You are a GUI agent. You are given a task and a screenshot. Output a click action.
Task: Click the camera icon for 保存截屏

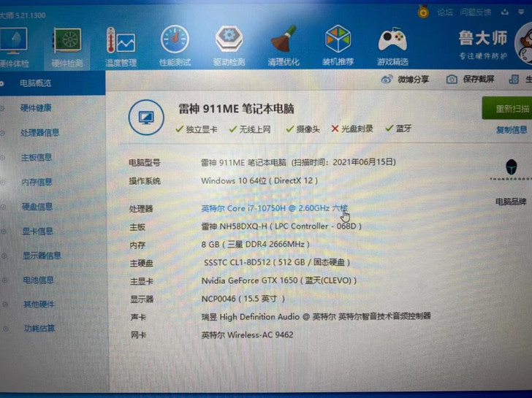452,80
